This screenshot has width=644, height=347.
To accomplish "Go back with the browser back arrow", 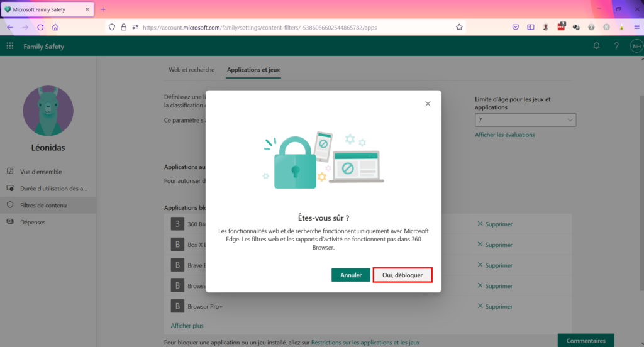I will tap(10, 27).
